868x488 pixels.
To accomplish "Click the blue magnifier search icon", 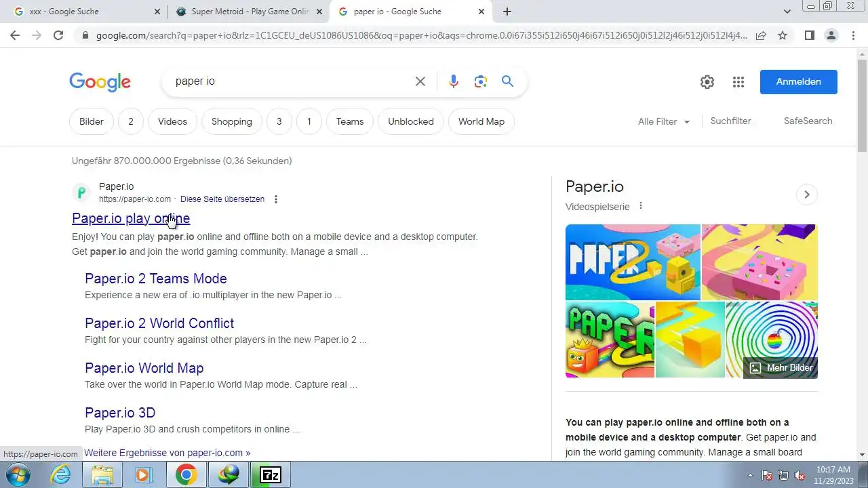I will [507, 81].
